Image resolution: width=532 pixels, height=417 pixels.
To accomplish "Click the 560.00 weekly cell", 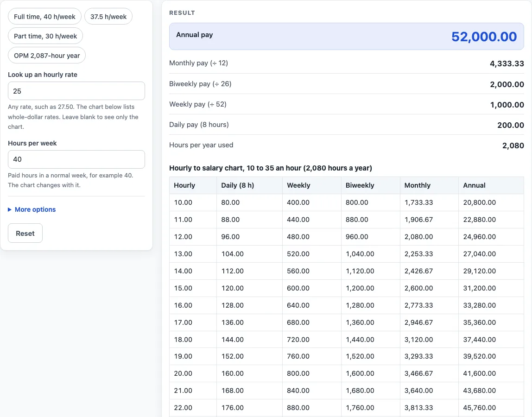I will pyautogui.click(x=312, y=271).
